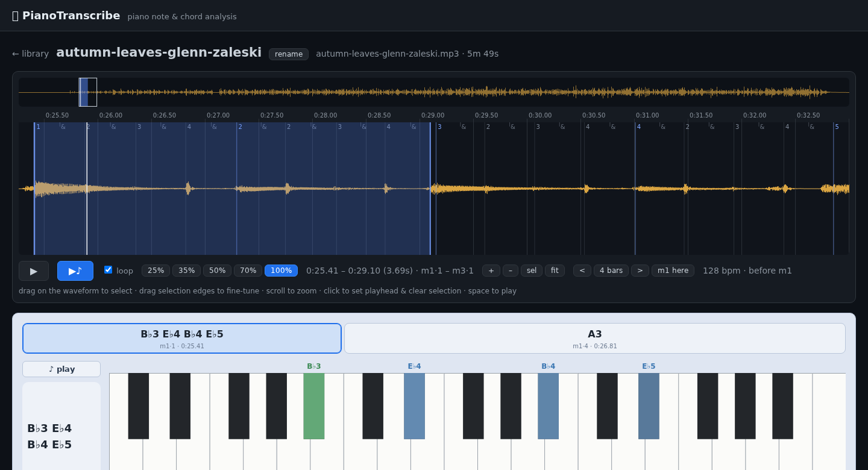
Task: Click the file name autumn-leaves-glenn-zaleski.mp3 · 5m 49s
Action: pyautogui.click(x=407, y=54)
